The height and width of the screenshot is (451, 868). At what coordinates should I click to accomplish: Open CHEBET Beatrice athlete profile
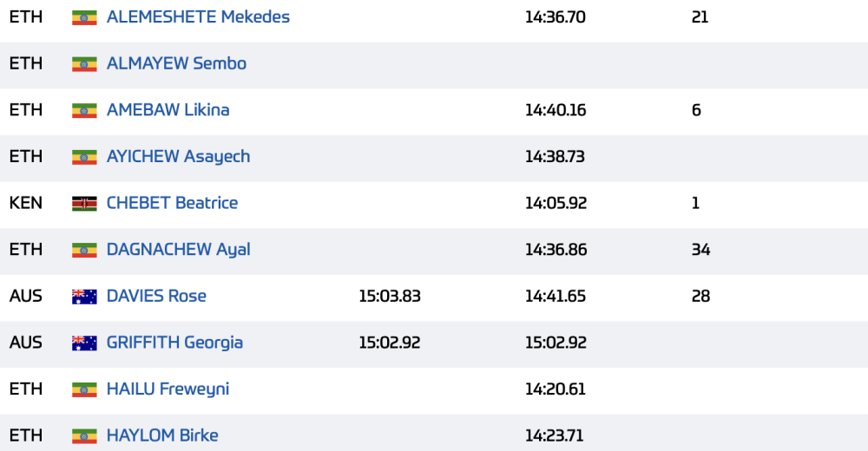172,203
